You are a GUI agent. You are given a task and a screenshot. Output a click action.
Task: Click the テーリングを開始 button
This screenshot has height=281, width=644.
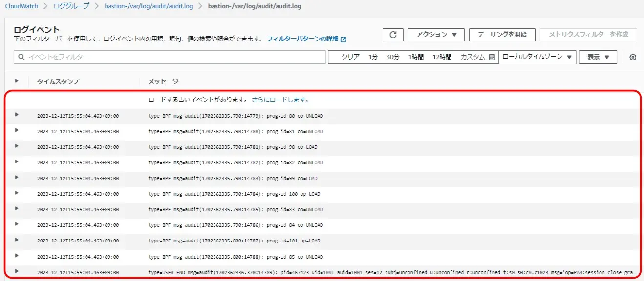pos(502,35)
